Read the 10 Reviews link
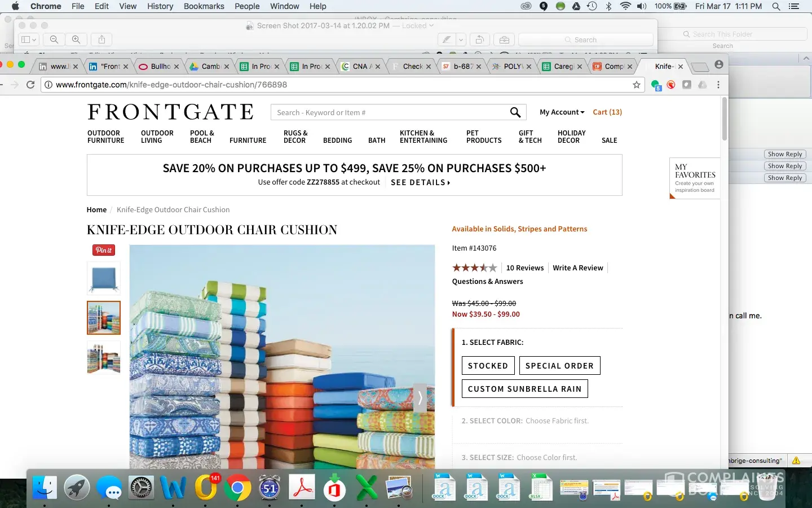This screenshot has height=508, width=812. click(525, 268)
